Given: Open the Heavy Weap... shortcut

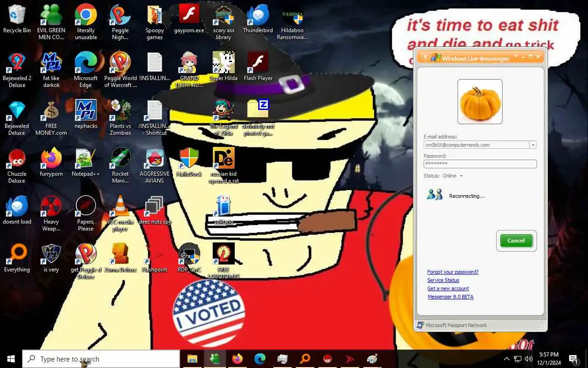Looking at the screenshot, I should 51,213.
